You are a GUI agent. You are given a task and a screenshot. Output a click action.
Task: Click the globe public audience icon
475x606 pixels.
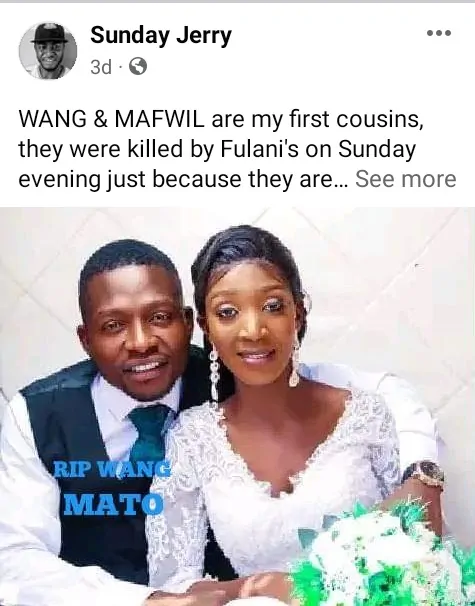138,66
